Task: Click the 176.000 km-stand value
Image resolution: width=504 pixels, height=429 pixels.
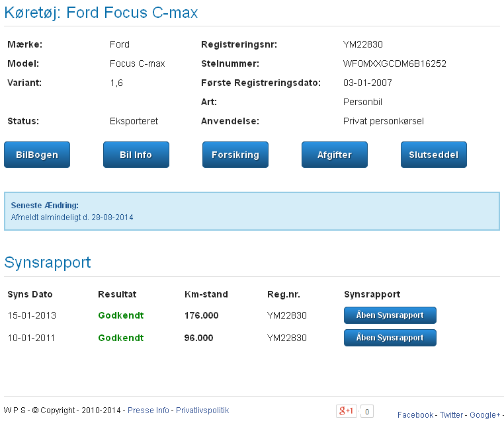Action: click(202, 315)
